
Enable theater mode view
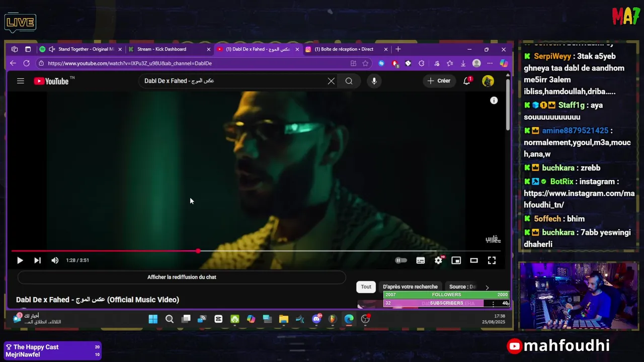click(474, 260)
